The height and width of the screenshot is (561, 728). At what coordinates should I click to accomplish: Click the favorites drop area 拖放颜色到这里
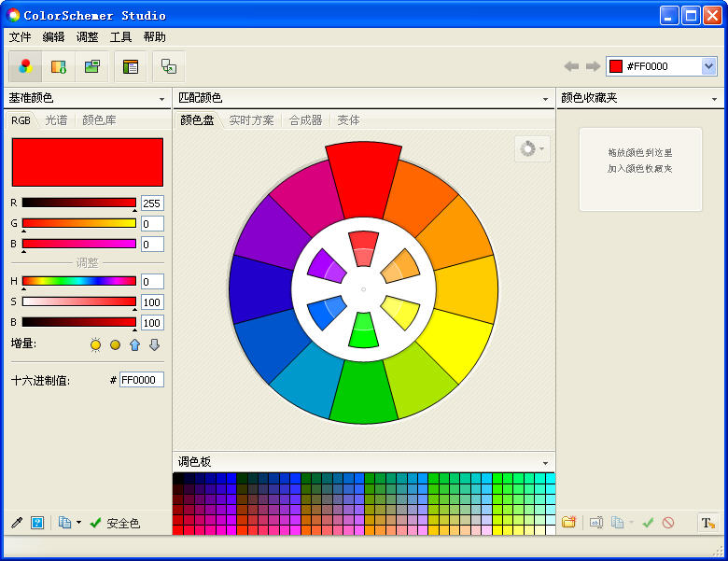tap(640, 170)
